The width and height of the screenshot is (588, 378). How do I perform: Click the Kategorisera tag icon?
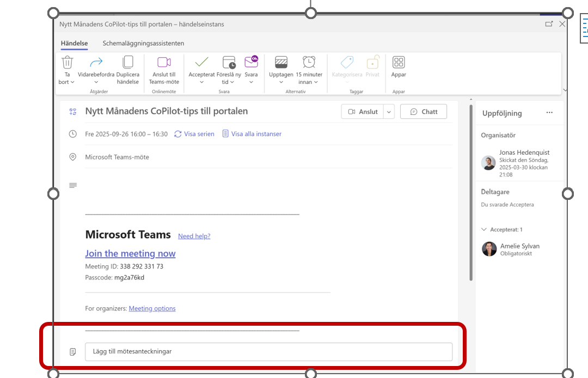[347, 62]
